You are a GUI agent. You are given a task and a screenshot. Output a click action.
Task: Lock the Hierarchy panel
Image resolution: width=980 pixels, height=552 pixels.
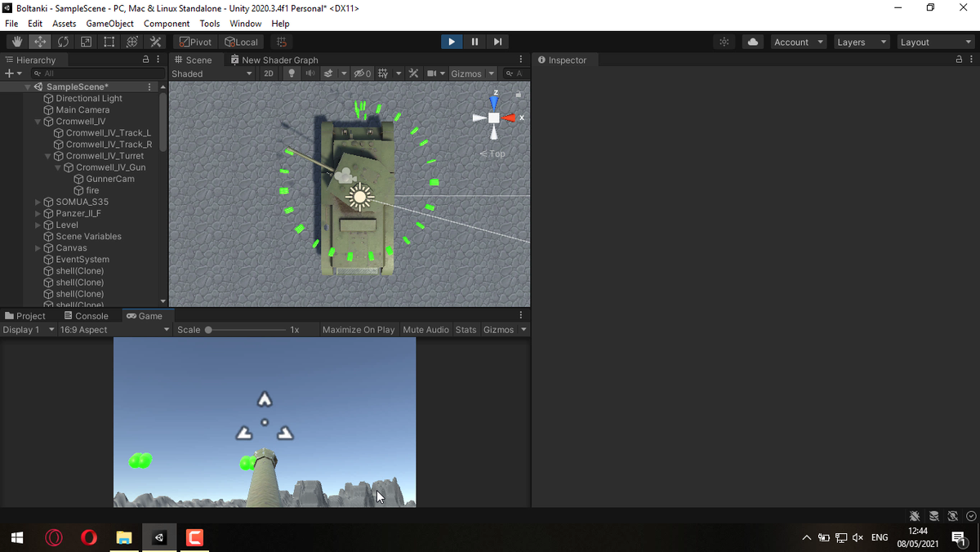click(146, 60)
